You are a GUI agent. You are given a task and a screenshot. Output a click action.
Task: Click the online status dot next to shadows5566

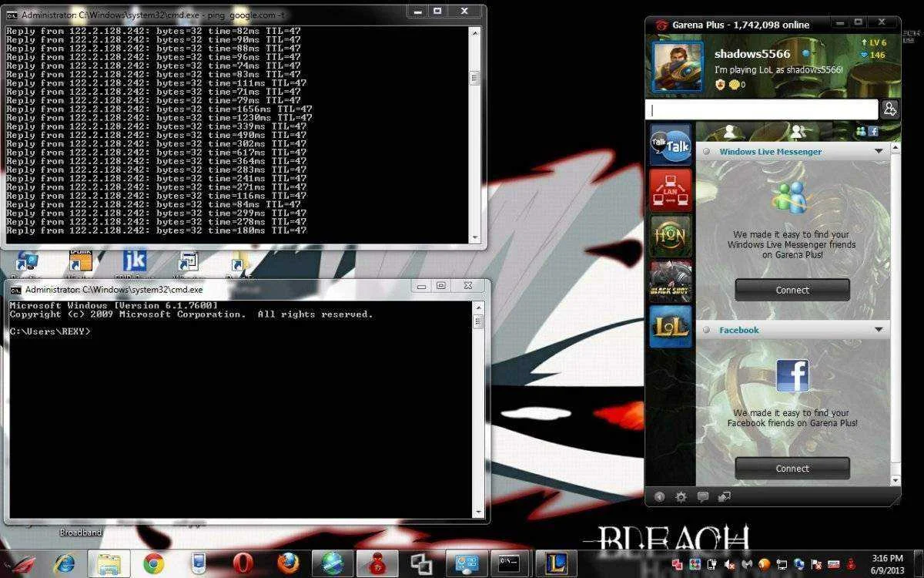coord(806,54)
